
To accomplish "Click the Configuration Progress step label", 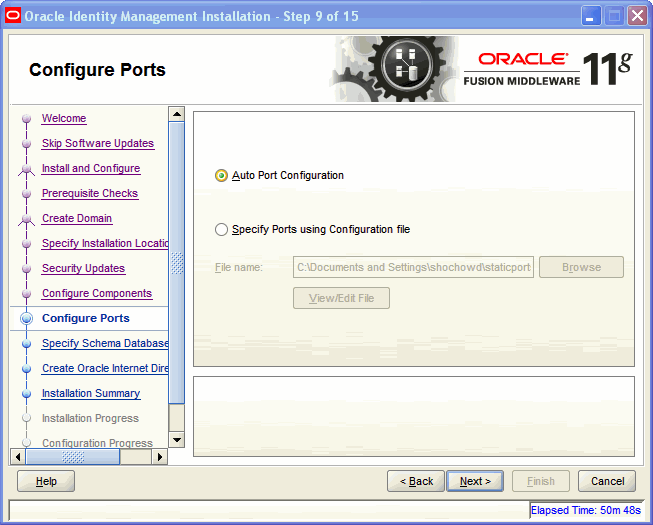I will [x=97, y=443].
